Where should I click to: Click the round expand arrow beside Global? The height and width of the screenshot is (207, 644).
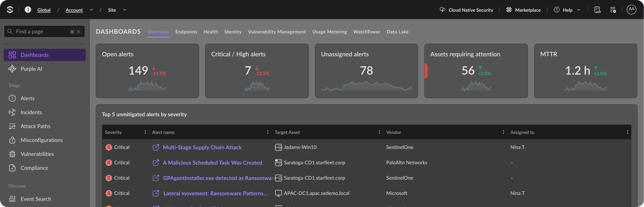[x=28, y=10]
